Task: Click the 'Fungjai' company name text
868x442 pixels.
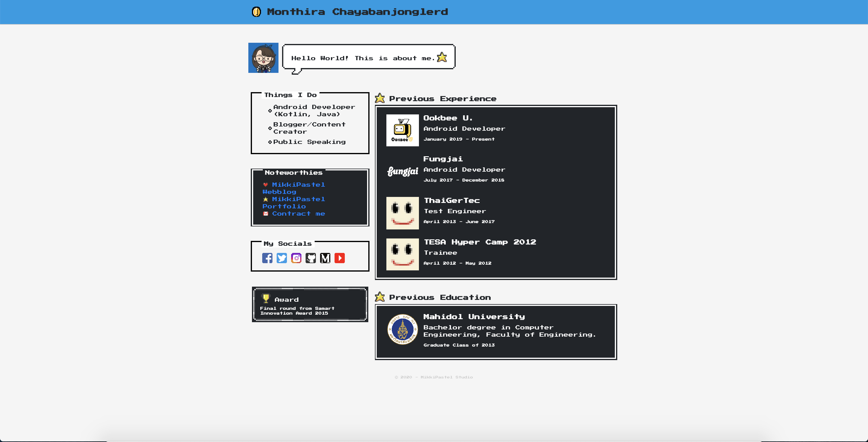Action: 443,159
